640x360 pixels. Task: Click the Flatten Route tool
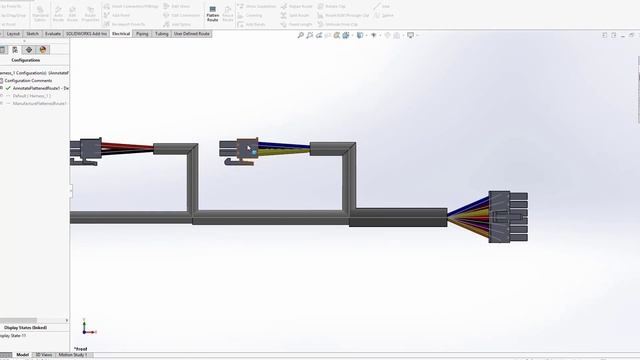coord(212,13)
